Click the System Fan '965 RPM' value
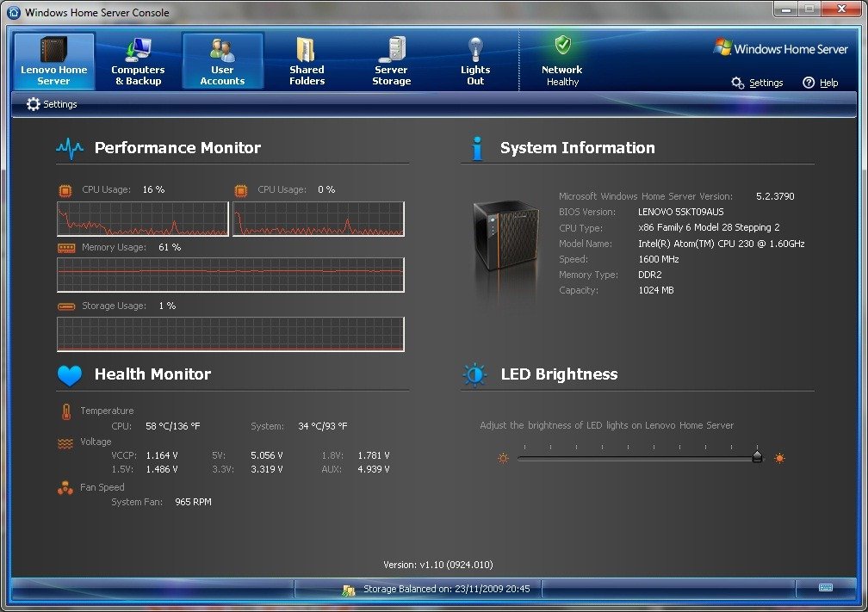 point(193,503)
